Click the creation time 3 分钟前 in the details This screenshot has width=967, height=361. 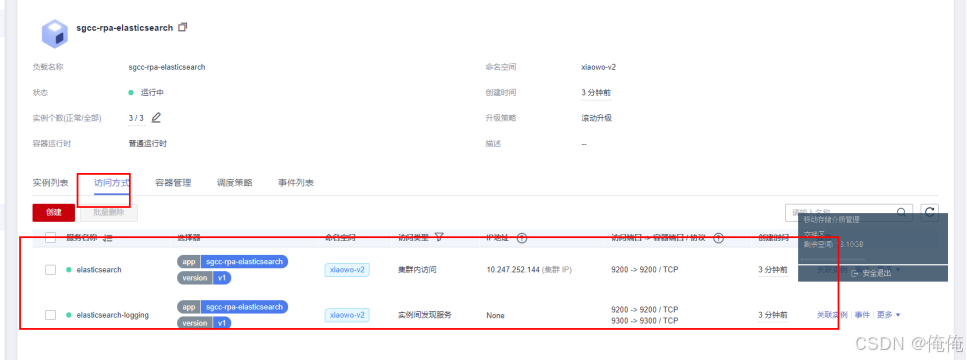(596, 93)
